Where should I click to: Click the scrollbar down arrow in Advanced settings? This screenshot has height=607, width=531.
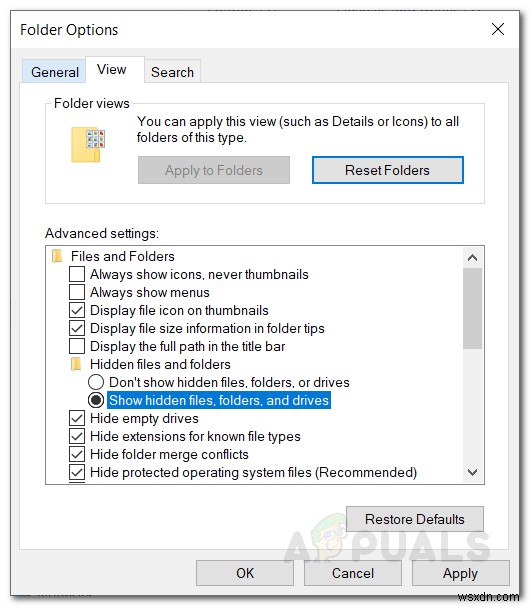(473, 472)
